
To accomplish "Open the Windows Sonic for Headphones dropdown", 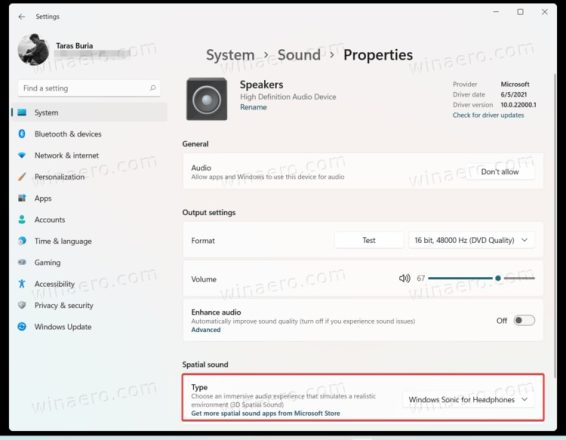I will click(x=468, y=400).
